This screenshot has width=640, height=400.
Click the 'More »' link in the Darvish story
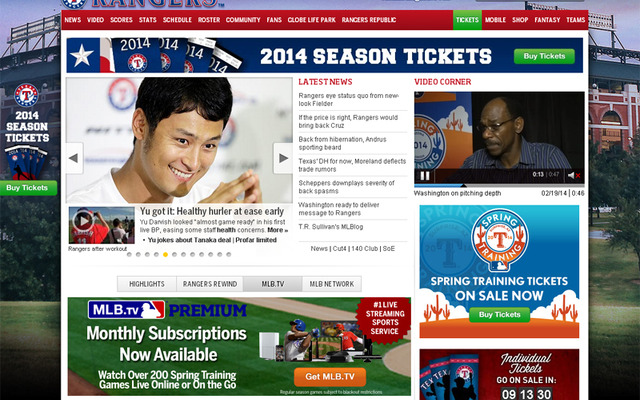pos(278,230)
